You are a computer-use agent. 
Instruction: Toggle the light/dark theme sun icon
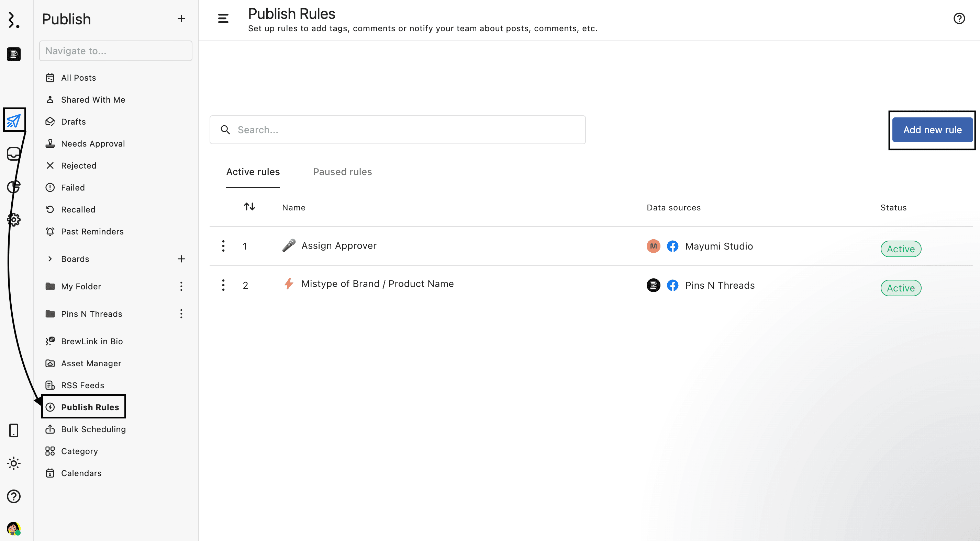14,463
